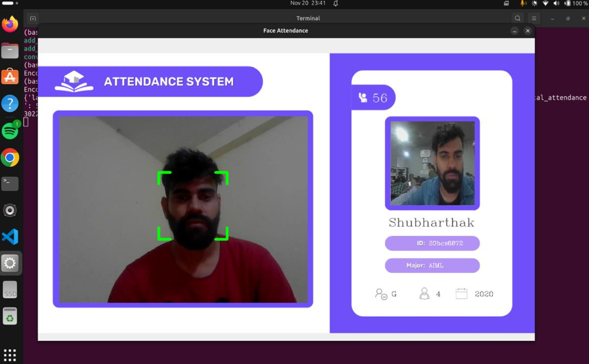Open the Wi-Fi indicator in top bar
This screenshot has width=589, height=364.
coord(545,3)
